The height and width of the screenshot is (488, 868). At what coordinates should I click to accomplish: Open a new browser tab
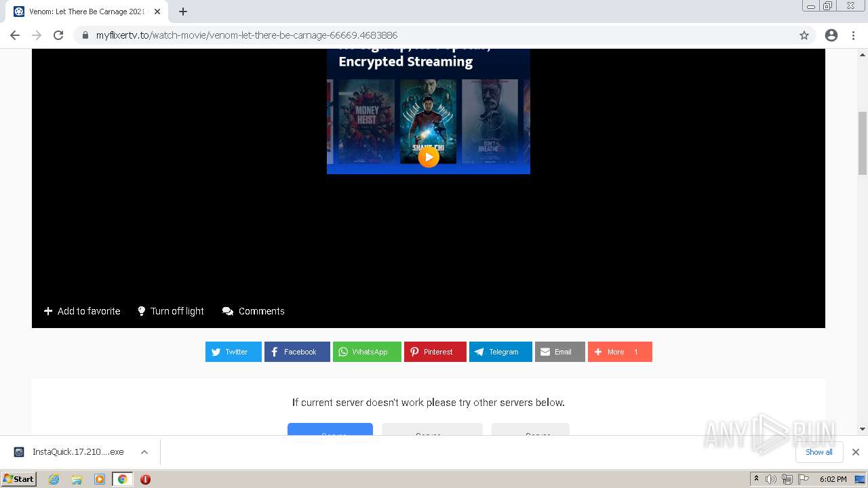point(183,12)
